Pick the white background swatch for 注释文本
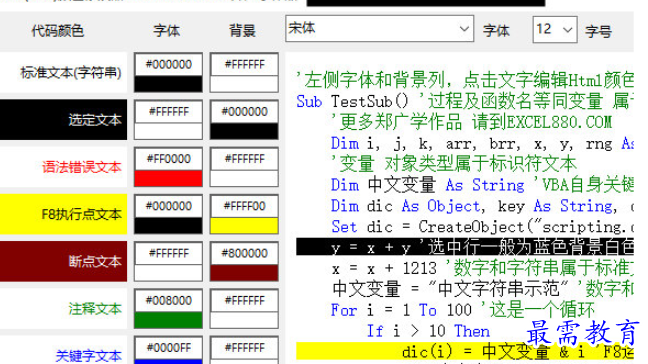648x364 pixels. coord(244,319)
